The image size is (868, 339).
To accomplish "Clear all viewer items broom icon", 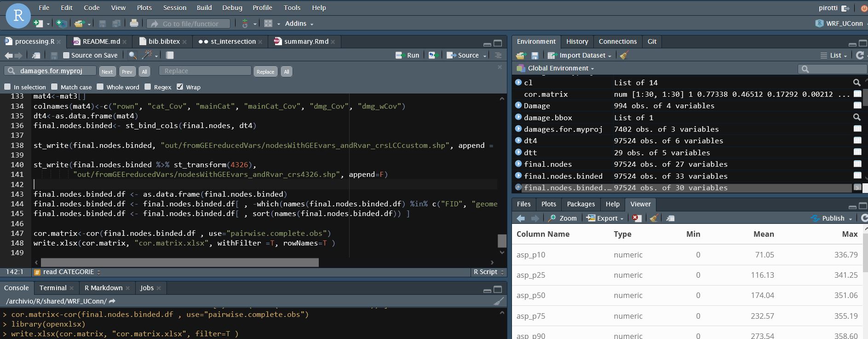I will 654,218.
